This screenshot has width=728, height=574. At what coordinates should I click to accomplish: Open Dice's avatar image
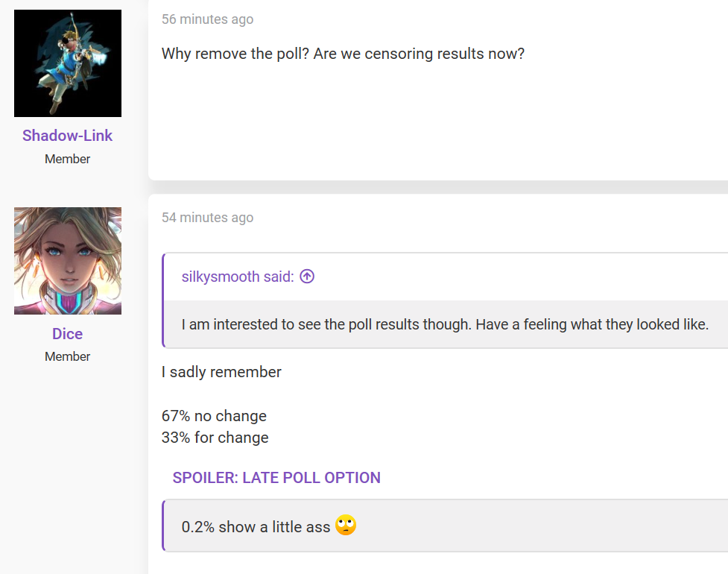[x=68, y=261]
